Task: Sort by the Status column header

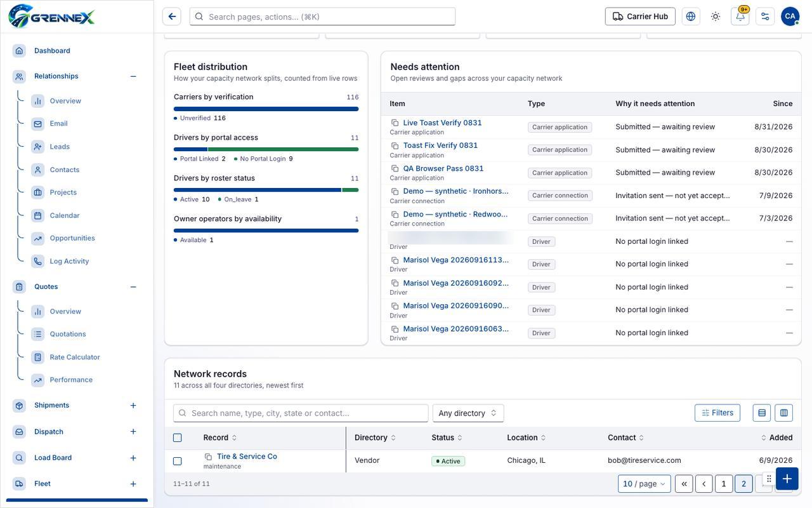Action: (x=447, y=438)
